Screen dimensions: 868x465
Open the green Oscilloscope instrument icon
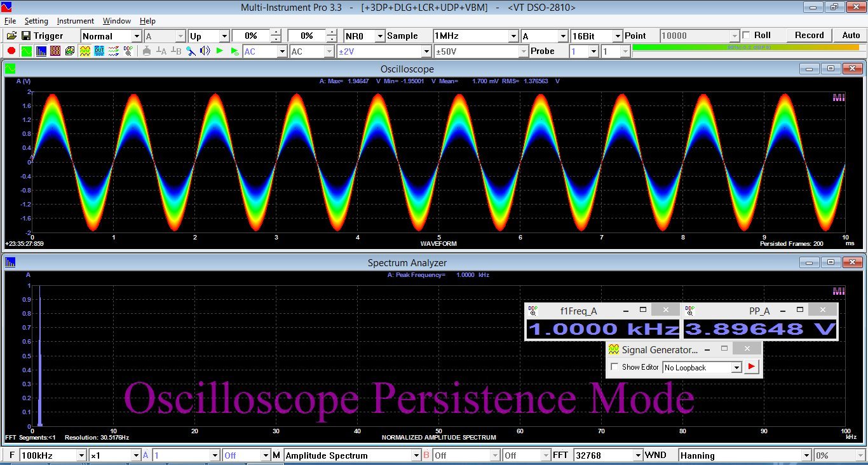[x=26, y=51]
